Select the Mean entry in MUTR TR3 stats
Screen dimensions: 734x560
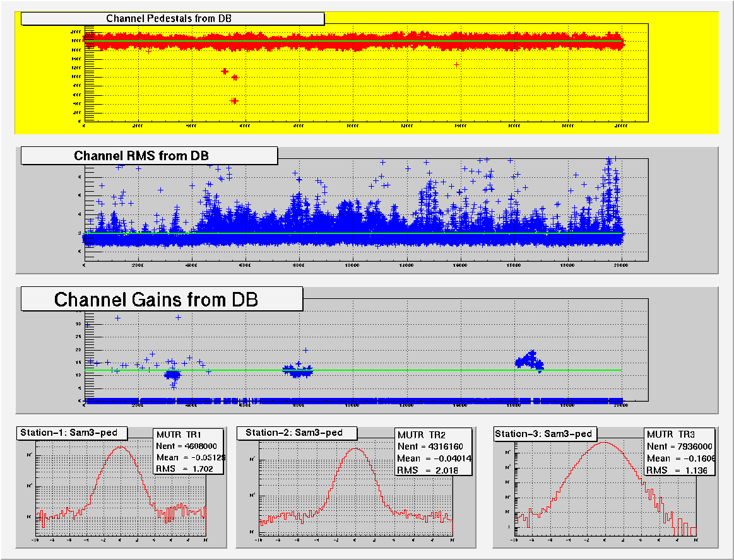coord(680,458)
